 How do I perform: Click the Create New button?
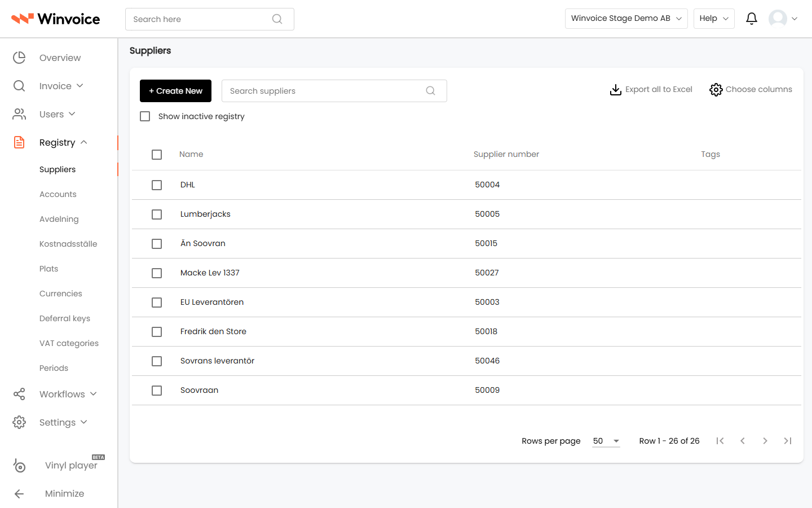(175, 91)
